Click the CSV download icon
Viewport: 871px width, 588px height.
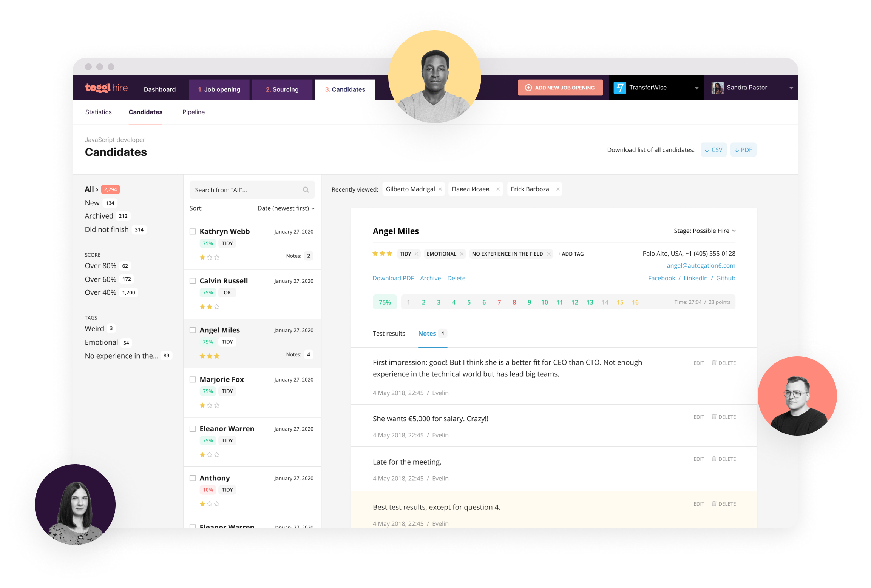[713, 150]
